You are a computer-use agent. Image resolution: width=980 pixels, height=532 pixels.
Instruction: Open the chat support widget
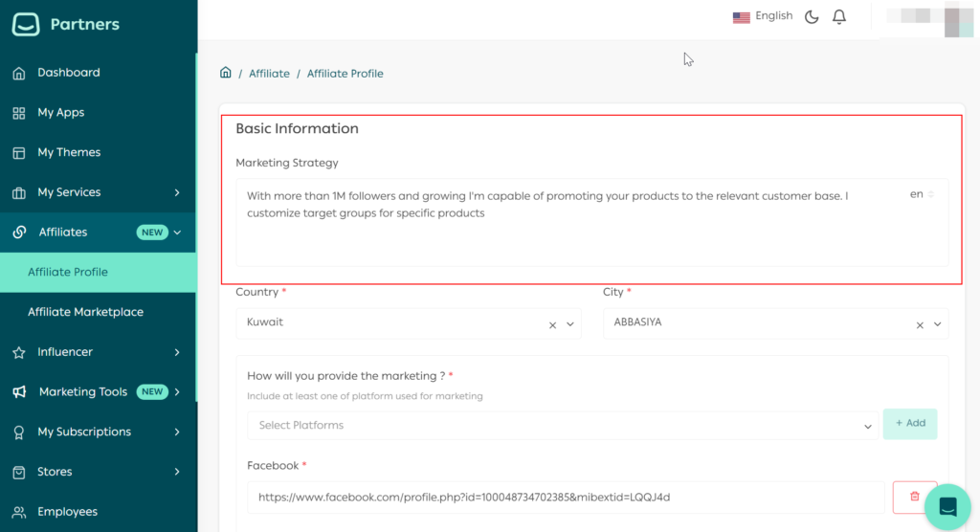point(947,507)
